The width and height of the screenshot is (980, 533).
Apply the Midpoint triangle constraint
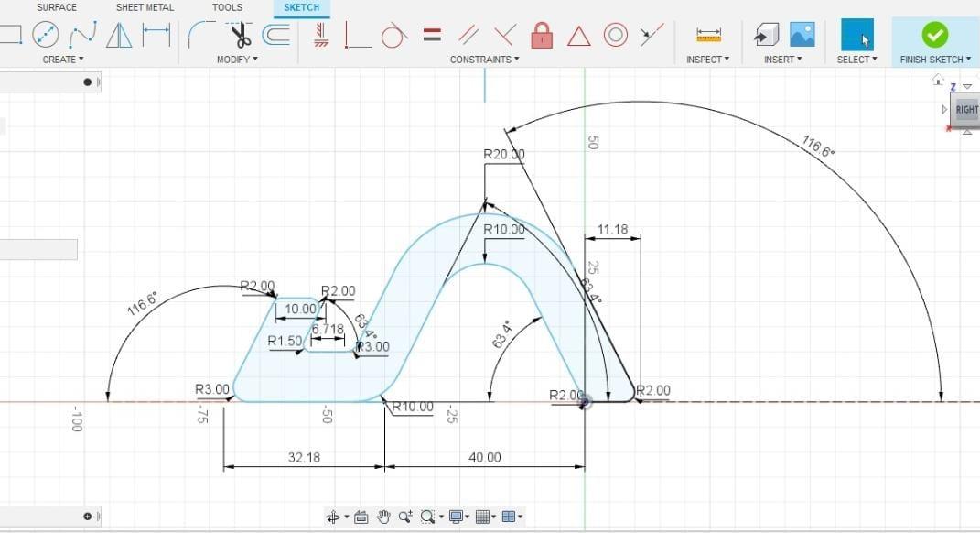pos(578,37)
